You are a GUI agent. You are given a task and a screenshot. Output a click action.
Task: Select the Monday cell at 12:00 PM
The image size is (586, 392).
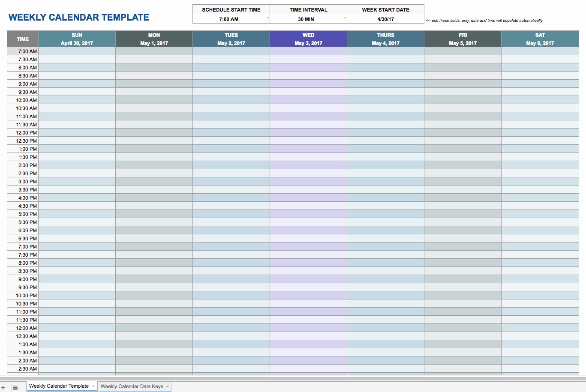pyautogui.click(x=154, y=133)
